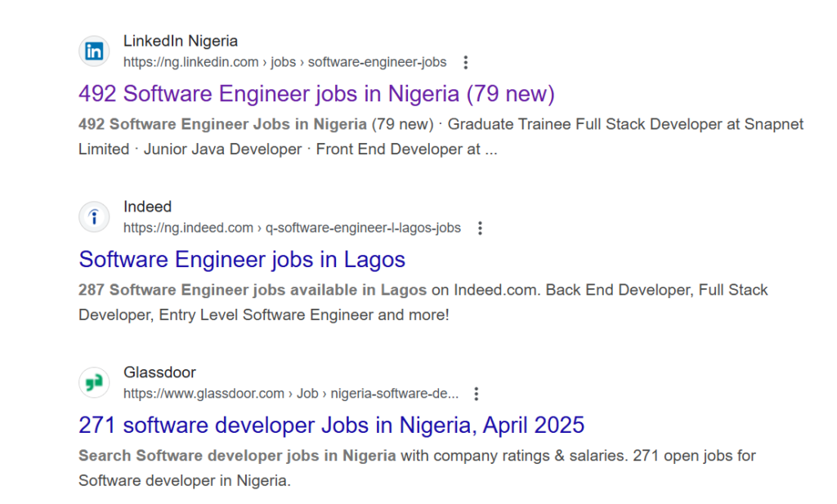Click the 'LinkedIn Nigeria' site name
This screenshot has height=504, width=837.
click(x=181, y=41)
